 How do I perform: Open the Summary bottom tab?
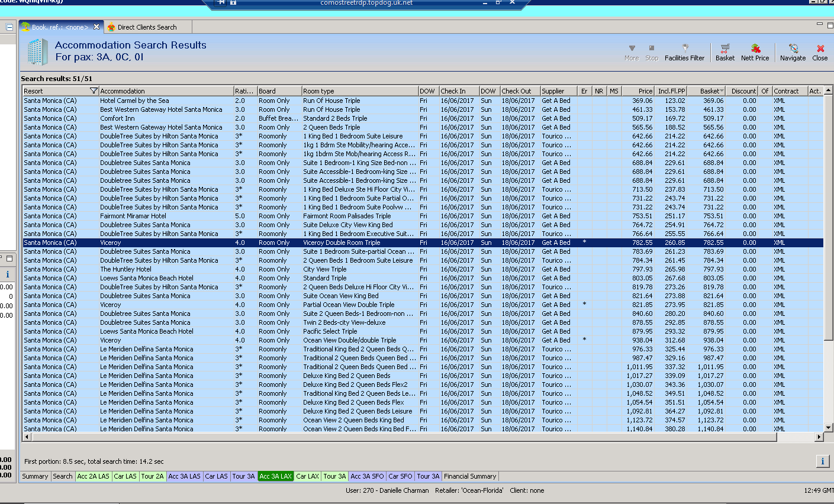point(35,476)
